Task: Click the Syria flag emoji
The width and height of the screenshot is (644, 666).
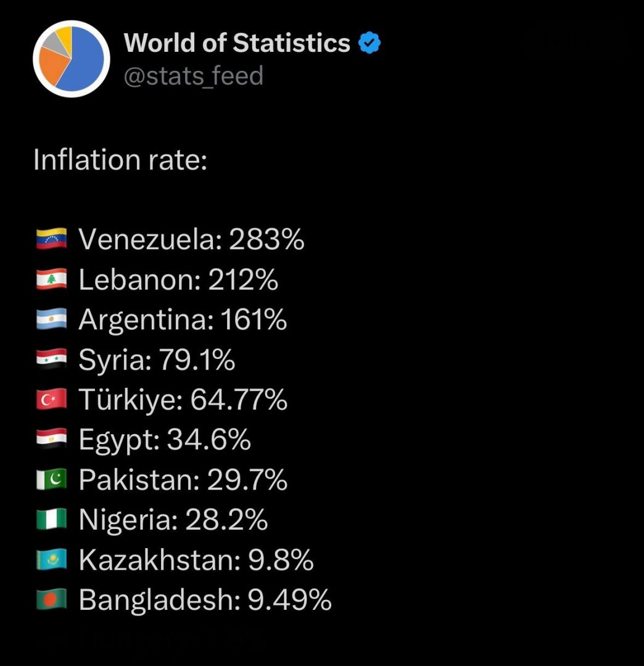Action: click(51, 359)
